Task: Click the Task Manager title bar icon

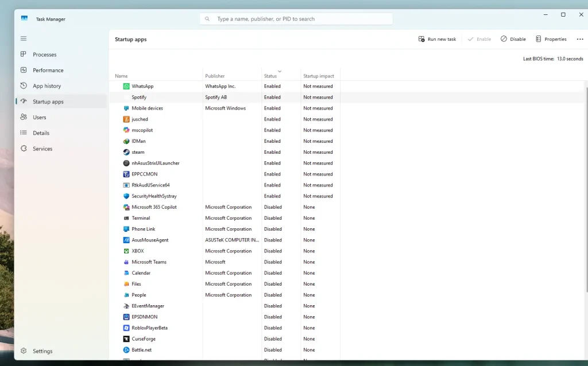Action: click(x=24, y=18)
